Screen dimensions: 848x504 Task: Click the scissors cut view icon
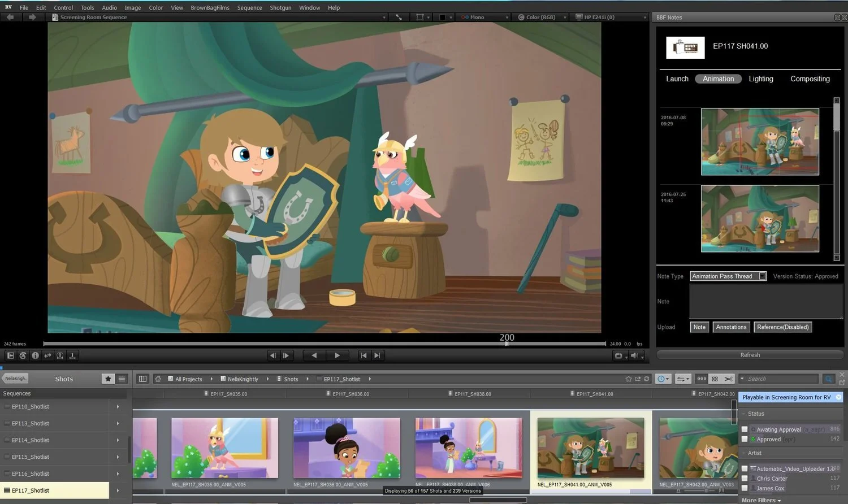[729, 379]
